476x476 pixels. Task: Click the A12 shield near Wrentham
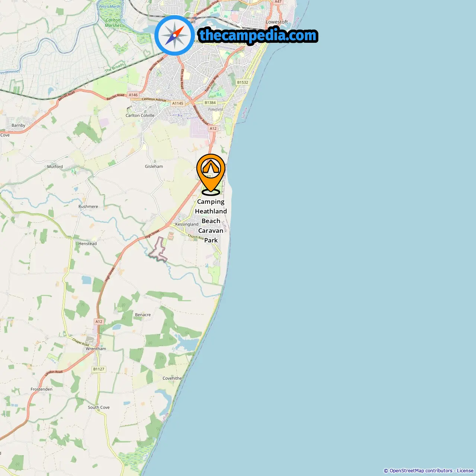99,322
